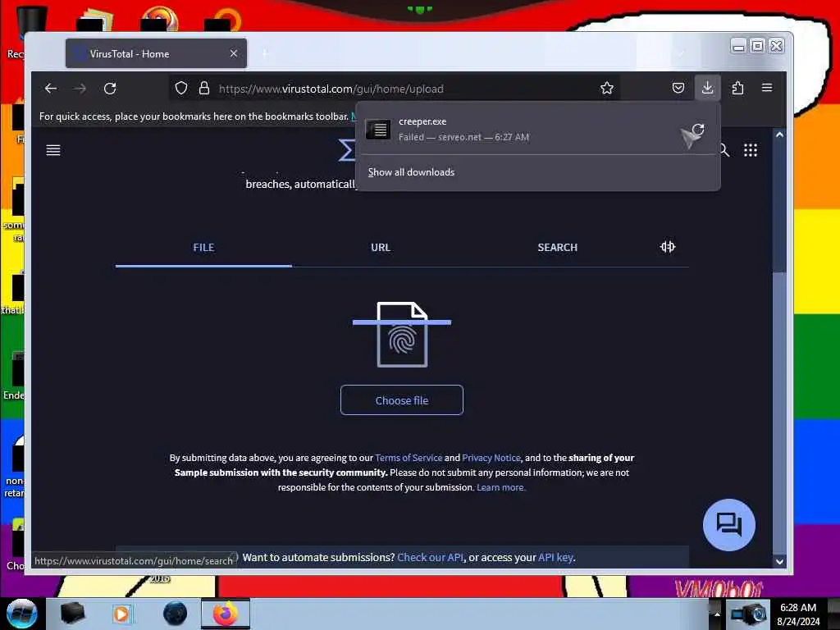Image resolution: width=840 pixels, height=630 pixels.
Task: Show hidden system tray icons
Action: tap(717, 614)
